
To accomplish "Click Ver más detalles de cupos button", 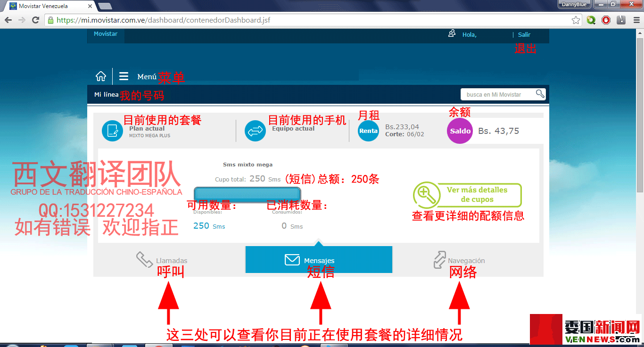I will point(467,195).
